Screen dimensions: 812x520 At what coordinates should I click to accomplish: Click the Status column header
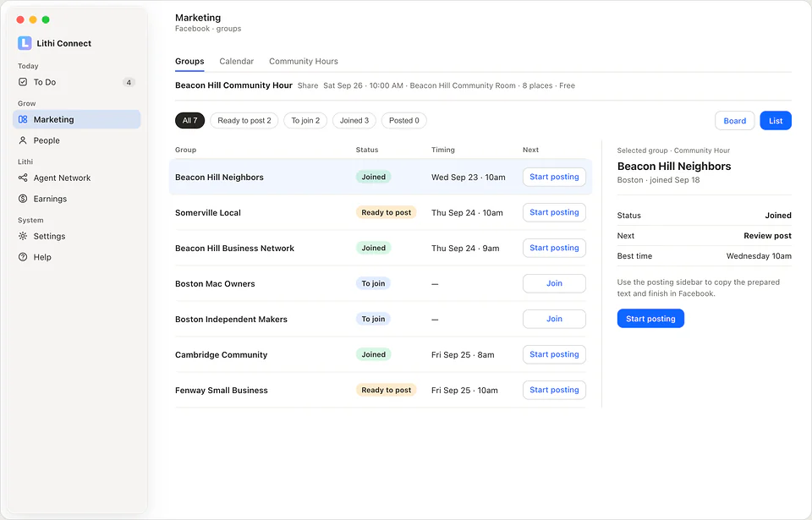point(366,150)
